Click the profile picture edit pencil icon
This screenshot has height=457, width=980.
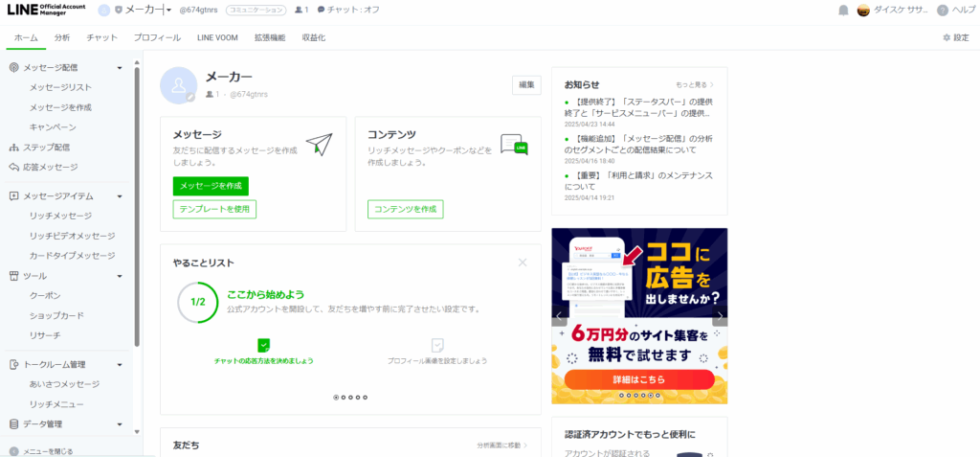click(x=190, y=97)
